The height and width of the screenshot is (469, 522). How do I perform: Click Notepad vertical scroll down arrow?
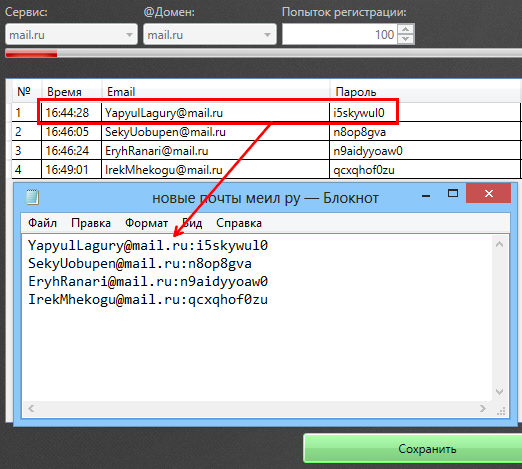499,392
